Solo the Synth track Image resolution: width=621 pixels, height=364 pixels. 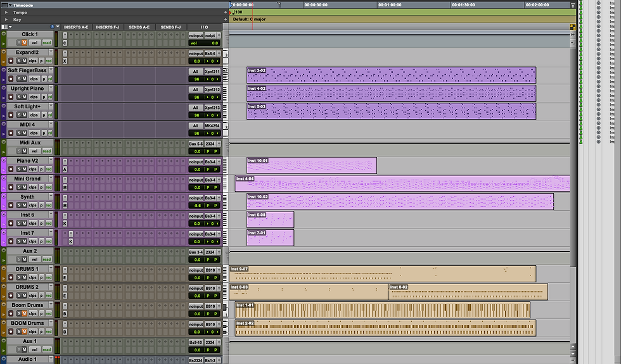click(18, 205)
